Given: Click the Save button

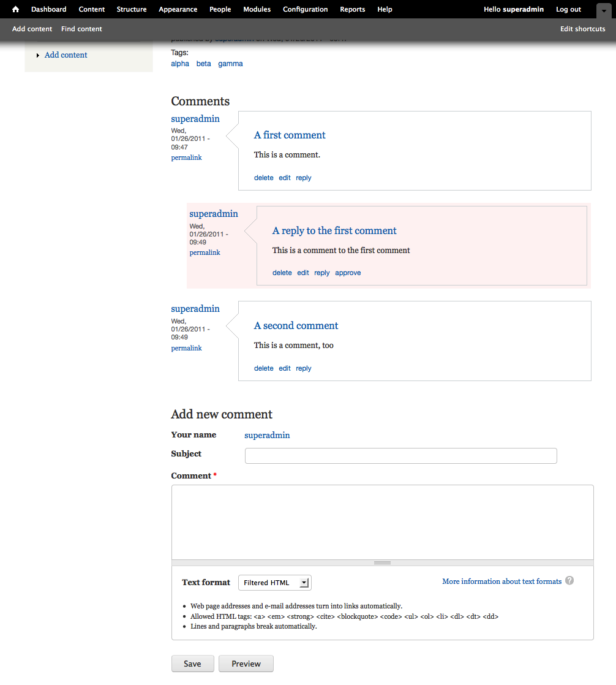Looking at the screenshot, I should (x=192, y=664).
